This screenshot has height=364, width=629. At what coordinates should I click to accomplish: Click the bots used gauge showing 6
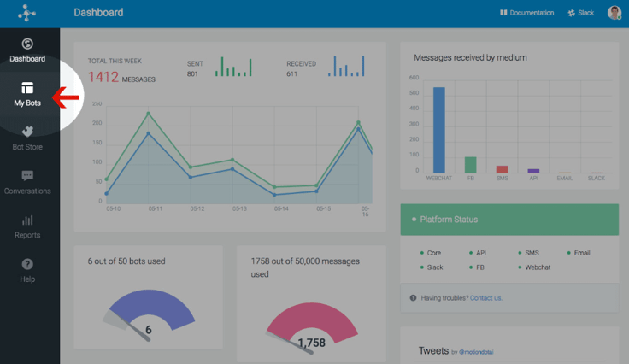[x=150, y=314]
